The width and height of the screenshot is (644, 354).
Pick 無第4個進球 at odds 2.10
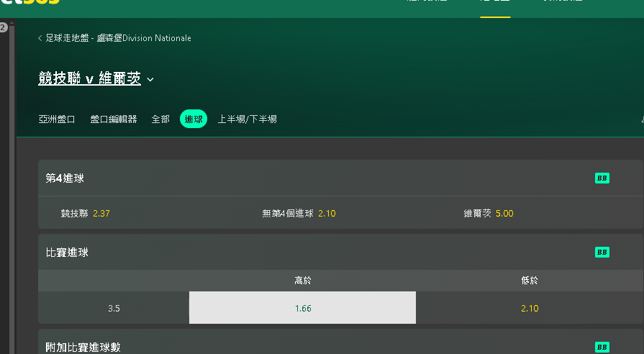pyautogui.click(x=299, y=213)
